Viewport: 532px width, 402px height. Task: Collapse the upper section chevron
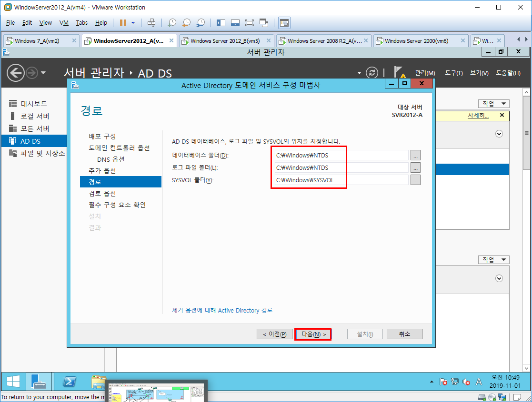tap(499, 134)
